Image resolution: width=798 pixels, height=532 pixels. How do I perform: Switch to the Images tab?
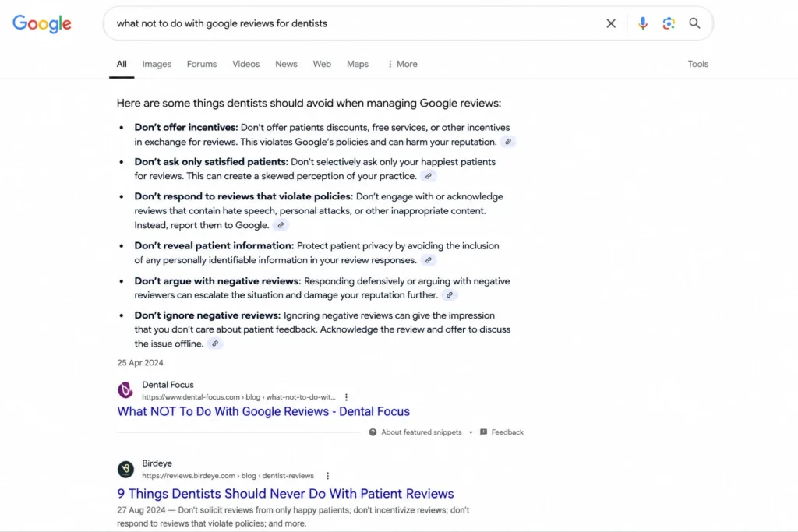tap(157, 64)
